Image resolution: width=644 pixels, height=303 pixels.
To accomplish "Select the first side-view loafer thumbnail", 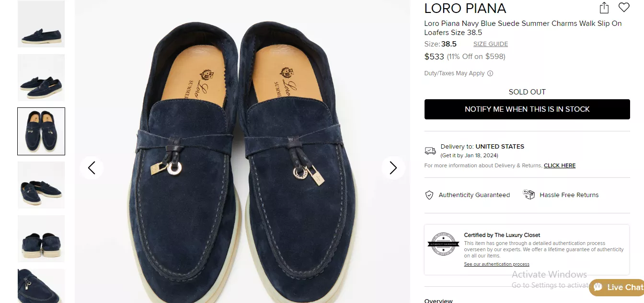I will [41, 24].
